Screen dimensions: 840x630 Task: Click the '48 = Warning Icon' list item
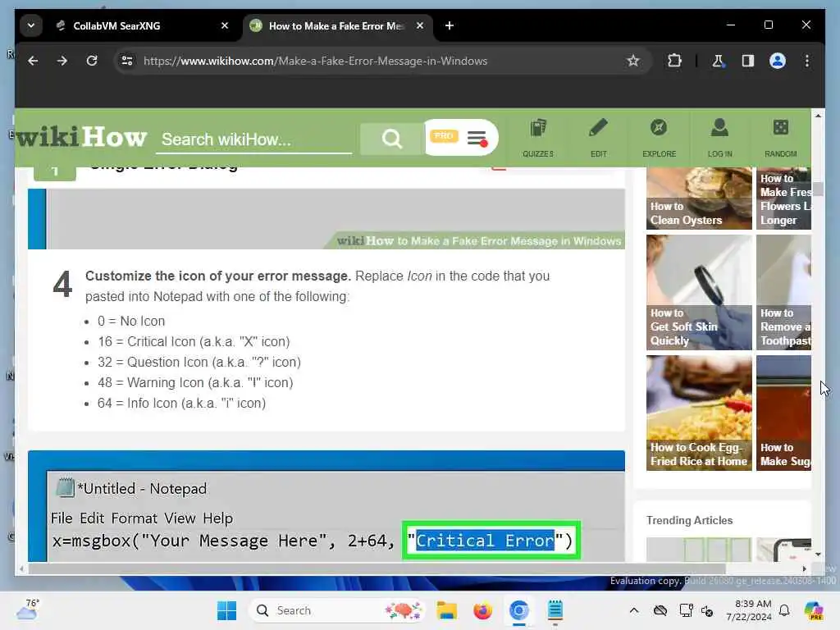coord(195,382)
